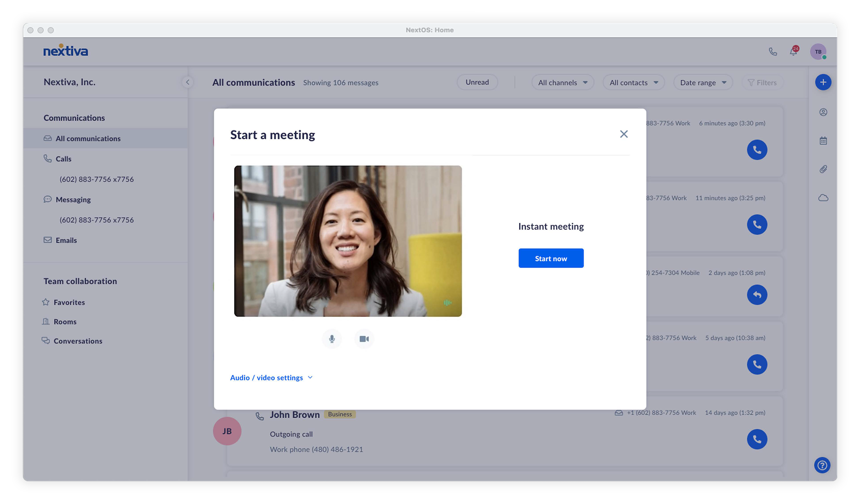Click the calendar icon in right sidebar
The image size is (860, 504).
[x=822, y=140]
